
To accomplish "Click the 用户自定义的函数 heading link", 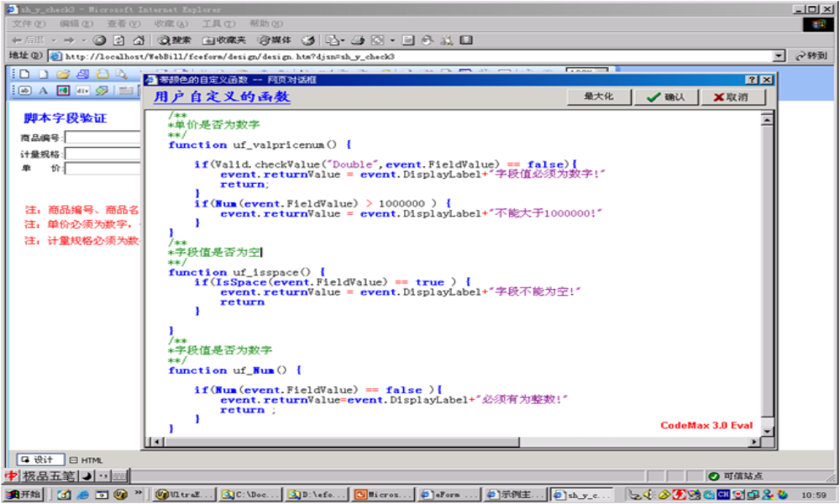I will click(x=223, y=97).
